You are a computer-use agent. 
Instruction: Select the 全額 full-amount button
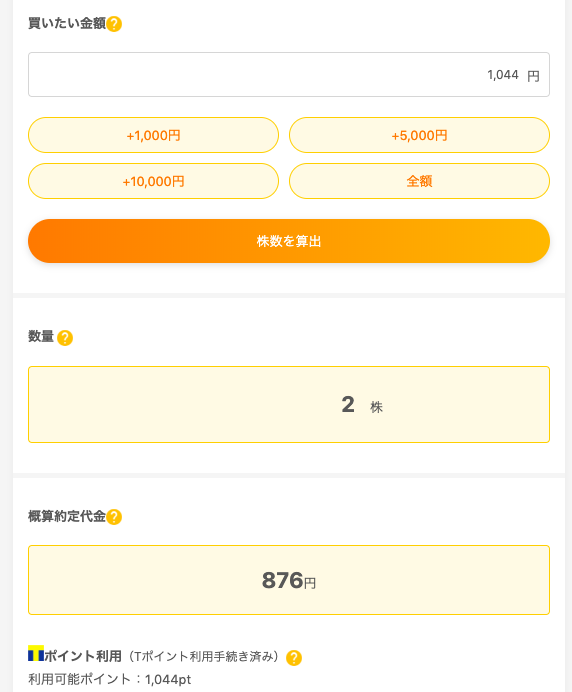(x=419, y=181)
